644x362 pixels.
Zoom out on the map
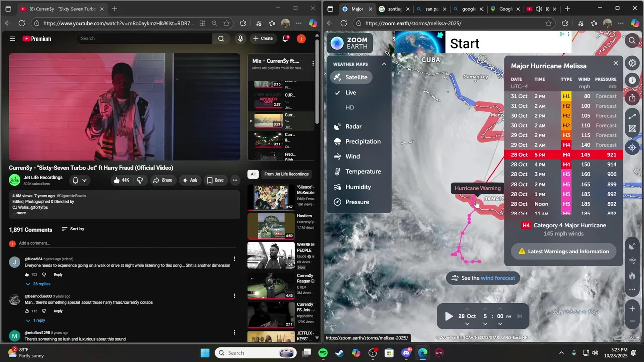(x=632, y=322)
